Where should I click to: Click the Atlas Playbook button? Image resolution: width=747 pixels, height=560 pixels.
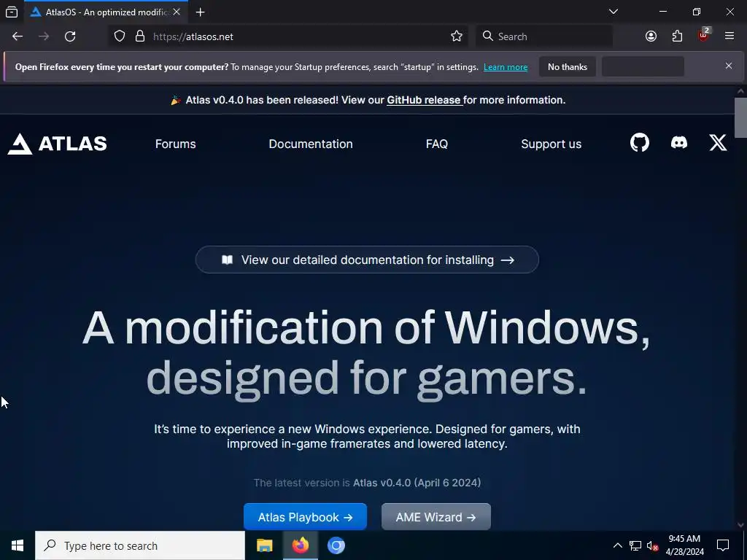[x=305, y=517]
